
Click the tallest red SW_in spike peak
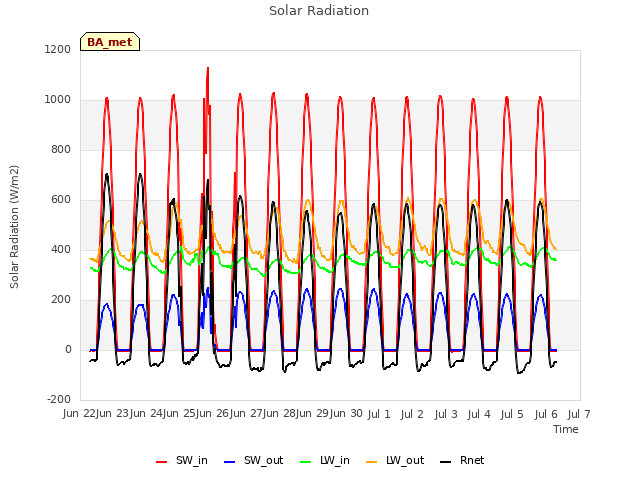208,69
